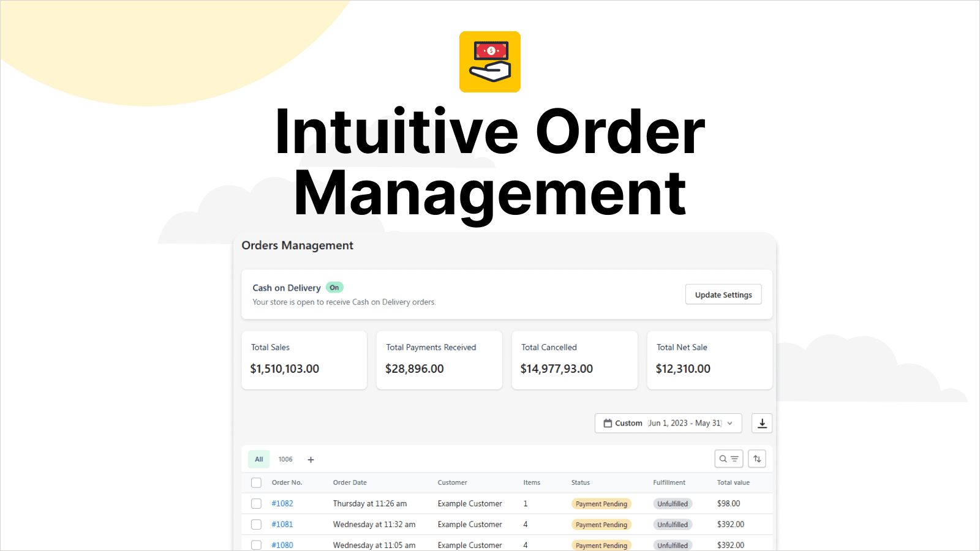
Task: Expand the Custom date range dropdown
Action: click(668, 423)
